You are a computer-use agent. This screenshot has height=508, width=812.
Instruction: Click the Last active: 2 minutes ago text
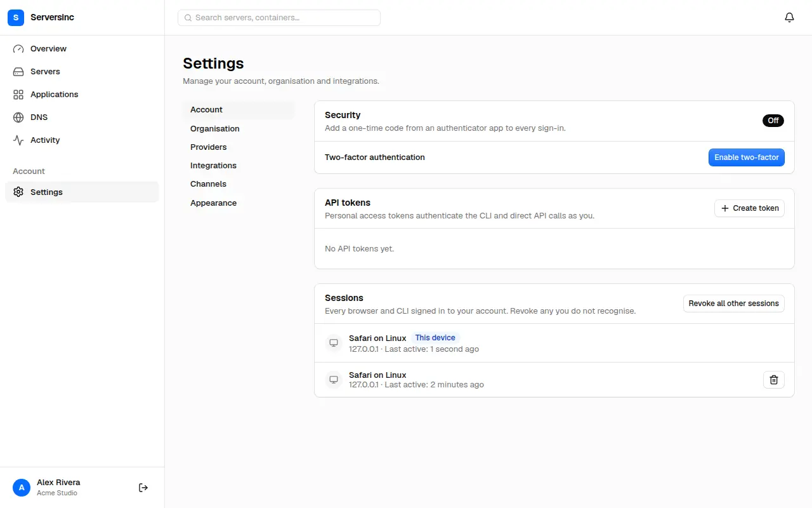click(x=434, y=385)
